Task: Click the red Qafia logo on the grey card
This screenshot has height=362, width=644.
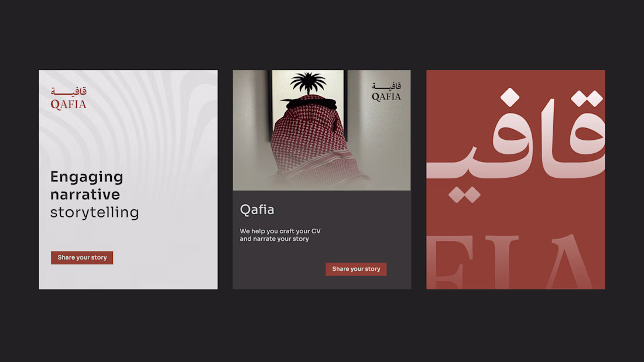Action: 68,98
